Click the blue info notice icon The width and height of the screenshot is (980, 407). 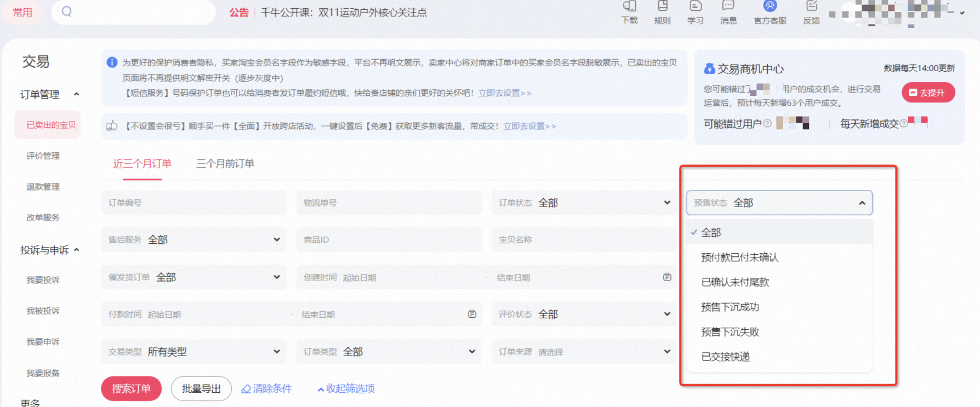click(112, 62)
